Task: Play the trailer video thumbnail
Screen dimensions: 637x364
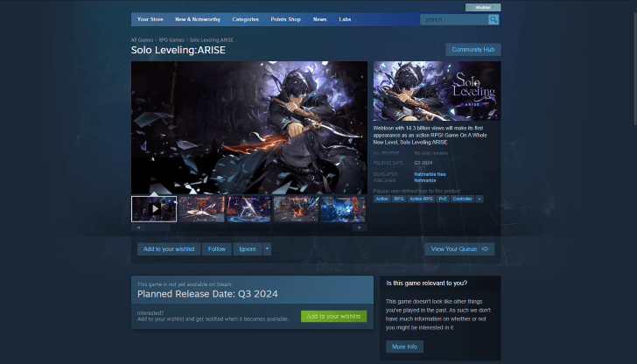Action: coord(154,209)
